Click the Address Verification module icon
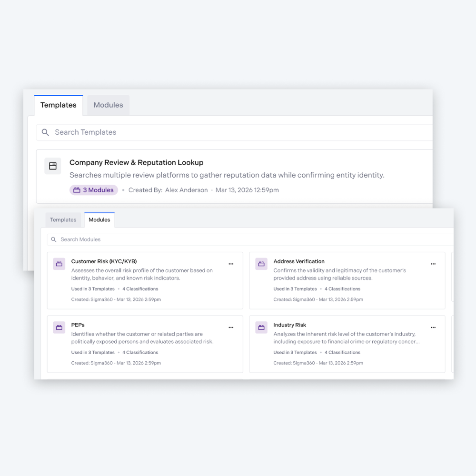This screenshot has width=476, height=476. 261,264
